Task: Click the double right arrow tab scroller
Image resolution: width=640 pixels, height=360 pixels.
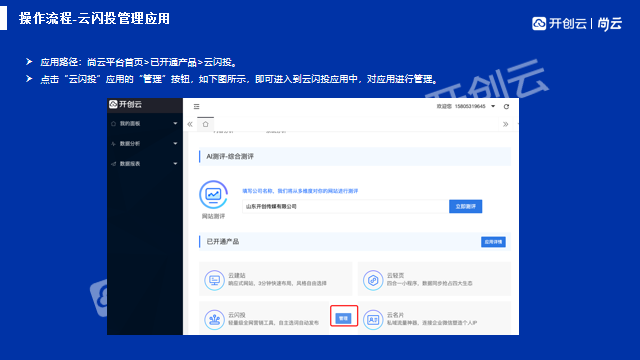Action: click(x=505, y=124)
